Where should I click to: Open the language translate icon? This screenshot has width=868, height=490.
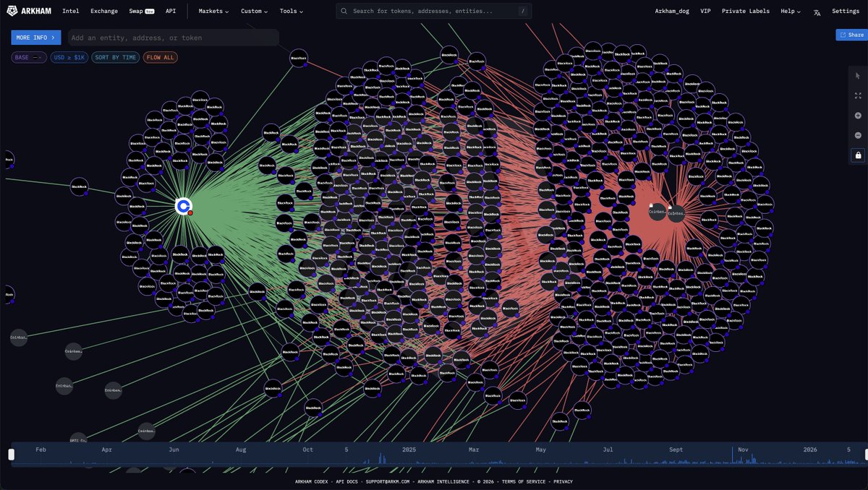click(817, 12)
